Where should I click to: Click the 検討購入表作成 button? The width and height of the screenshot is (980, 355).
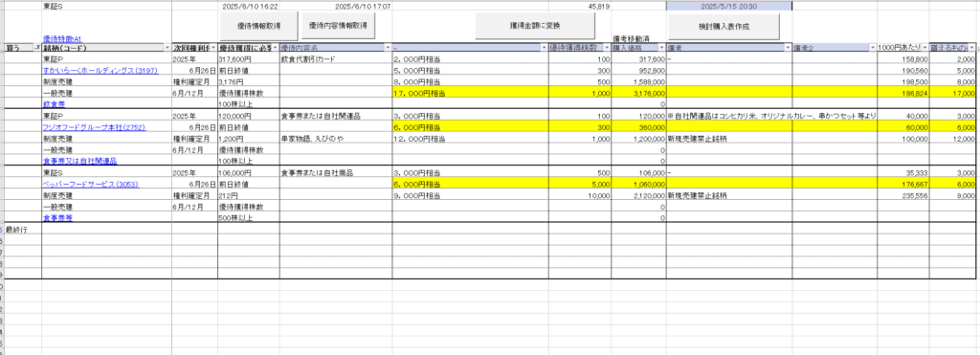pyautogui.click(x=724, y=26)
